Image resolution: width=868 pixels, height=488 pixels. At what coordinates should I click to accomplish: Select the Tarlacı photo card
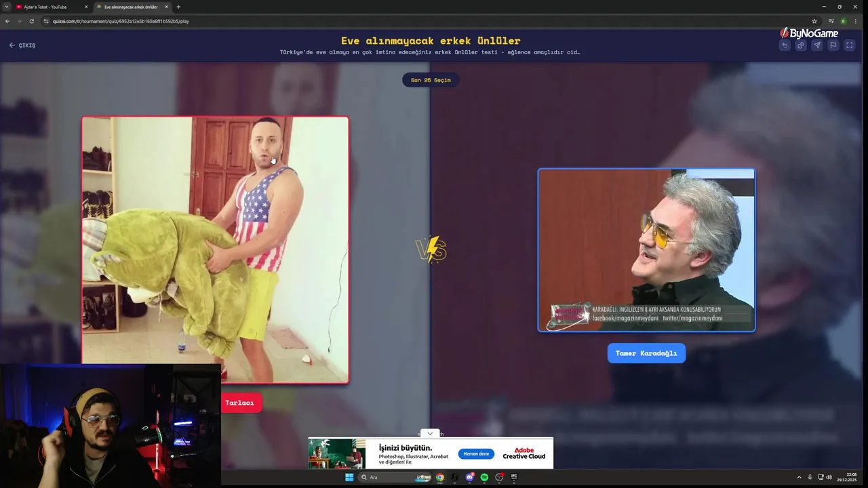click(x=216, y=250)
